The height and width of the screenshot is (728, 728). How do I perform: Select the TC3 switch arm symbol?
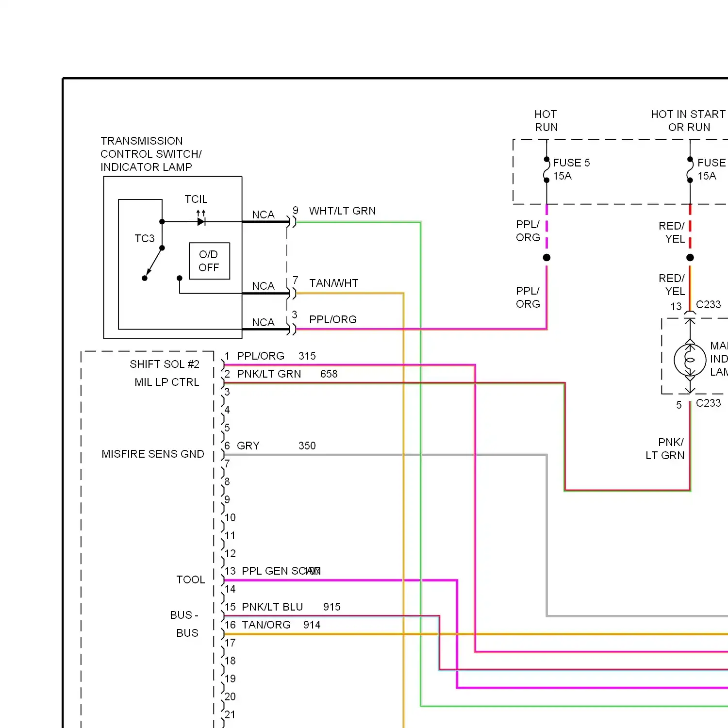point(153,263)
